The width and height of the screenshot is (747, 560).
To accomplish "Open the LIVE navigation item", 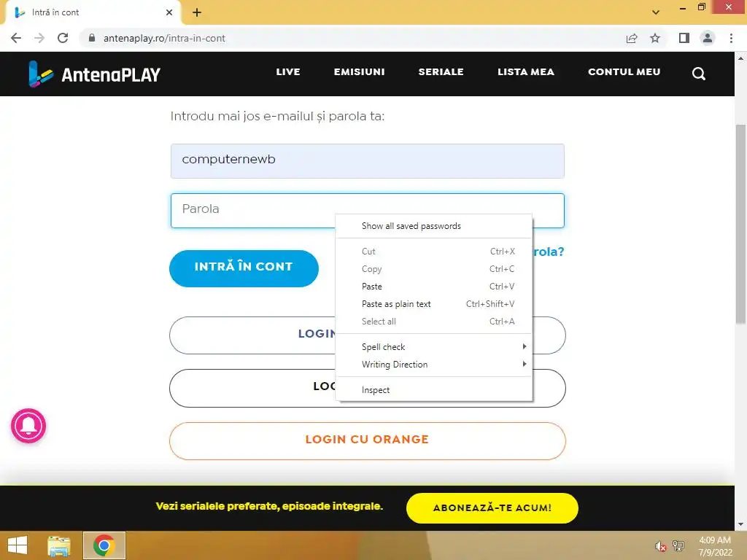I will coord(288,72).
